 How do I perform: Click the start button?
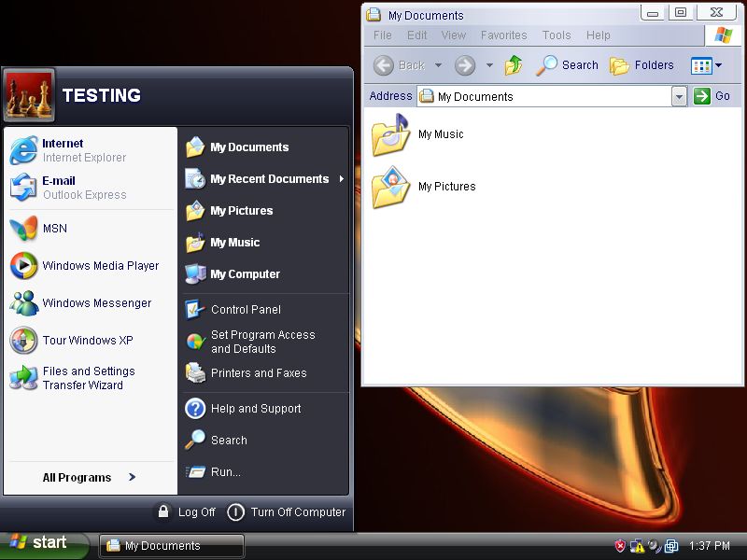(44, 544)
